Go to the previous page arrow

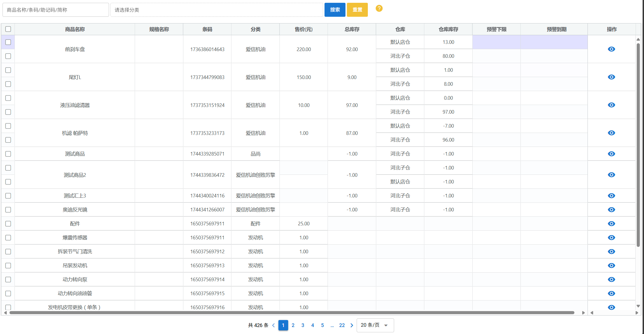point(273,325)
